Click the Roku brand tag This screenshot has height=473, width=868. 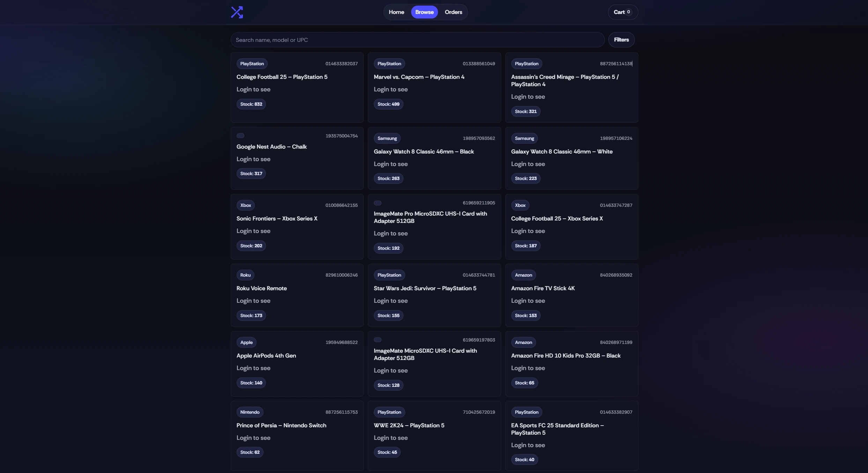pyautogui.click(x=245, y=275)
